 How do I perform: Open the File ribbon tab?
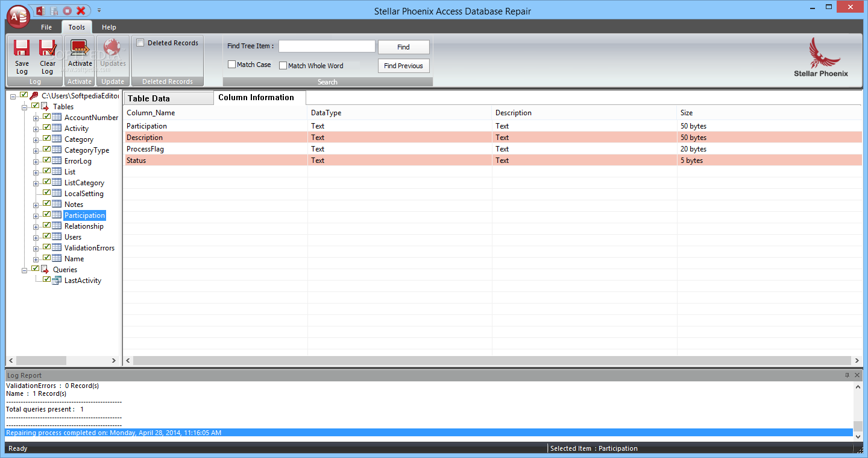[46, 27]
